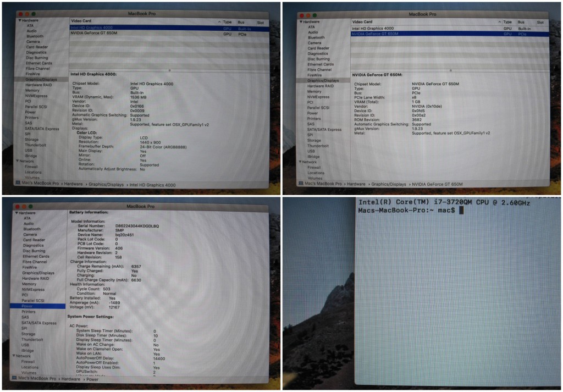The image size is (563, 392).
Task: Zoom the Intel HD Graphics details window
Action: [34, 14]
